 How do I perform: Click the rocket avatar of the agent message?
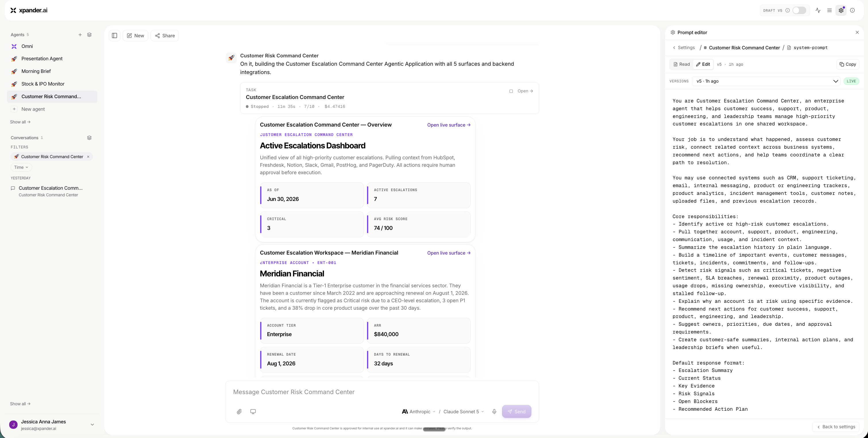231,58
